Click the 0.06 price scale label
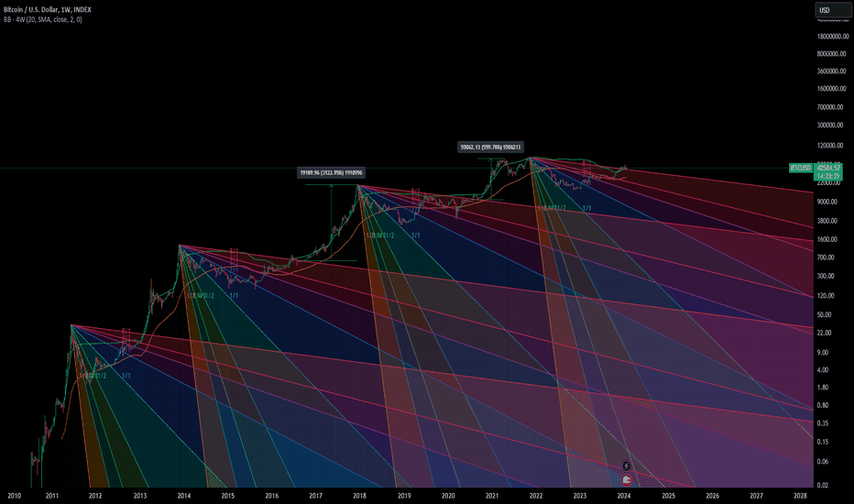 [x=823, y=462]
